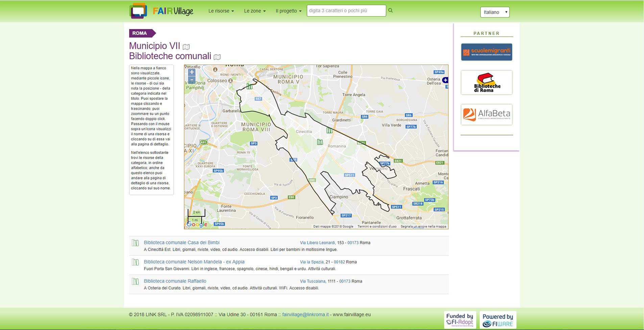Viewport: 644px width, 330px height.
Task: Open the Italiano language dropdown
Action: click(x=495, y=12)
